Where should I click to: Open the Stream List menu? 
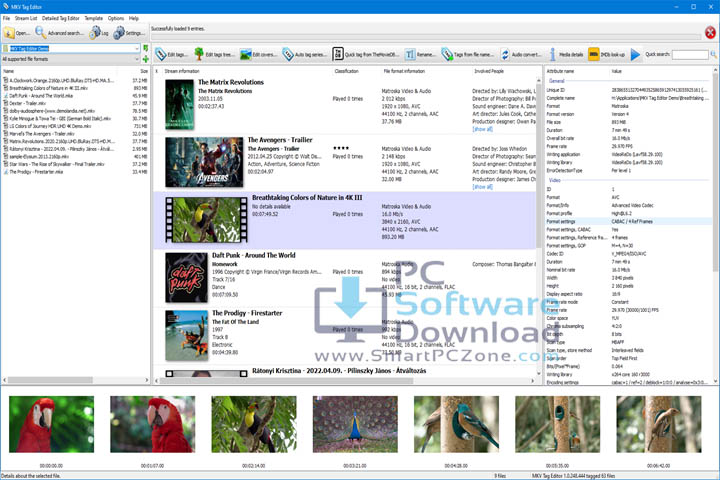(26, 18)
